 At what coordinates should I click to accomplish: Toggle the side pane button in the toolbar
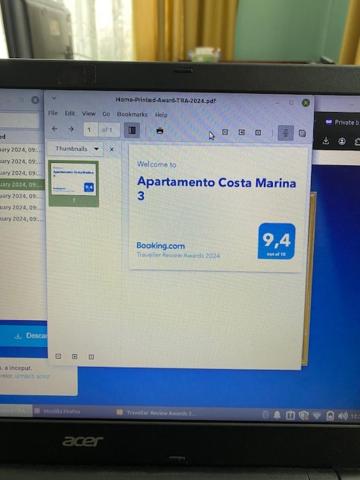tap(132, 130)
